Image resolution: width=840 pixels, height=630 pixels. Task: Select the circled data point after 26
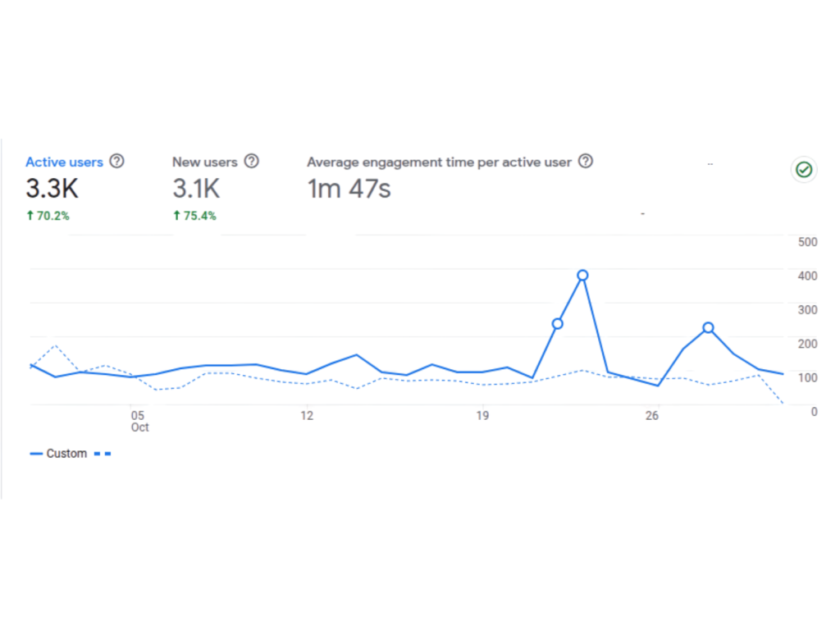[x=708, y=328]
